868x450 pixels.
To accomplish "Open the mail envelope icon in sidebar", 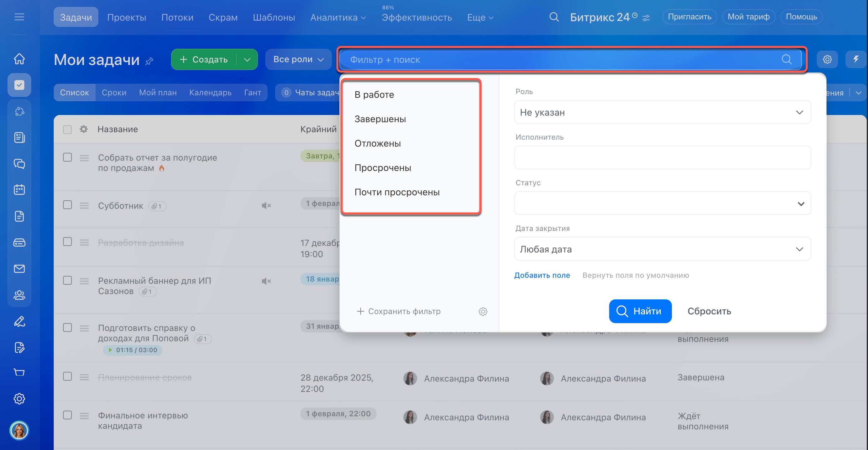I will (x=19, y=269).
